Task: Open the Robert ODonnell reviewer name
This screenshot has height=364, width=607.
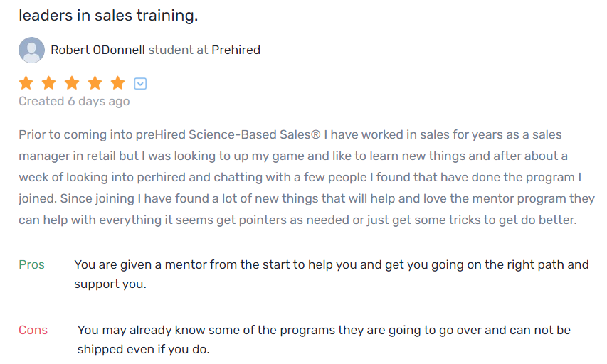Action: click(98, 50)
